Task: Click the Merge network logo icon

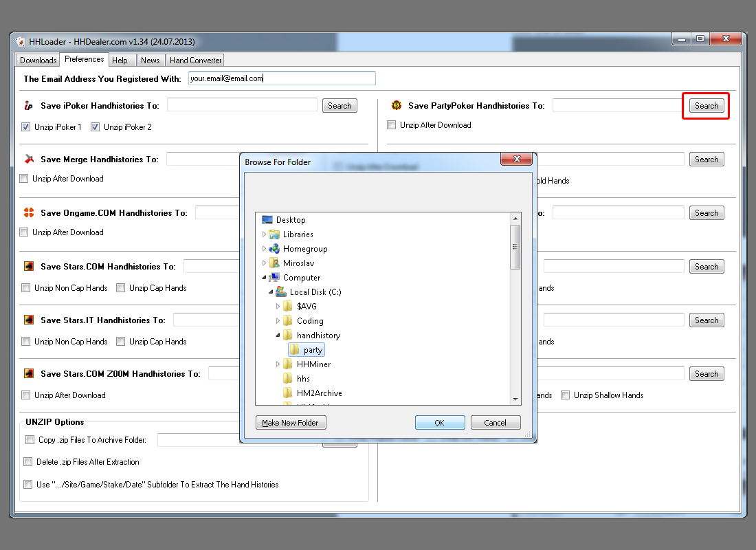Action: (x=29, y=159)
